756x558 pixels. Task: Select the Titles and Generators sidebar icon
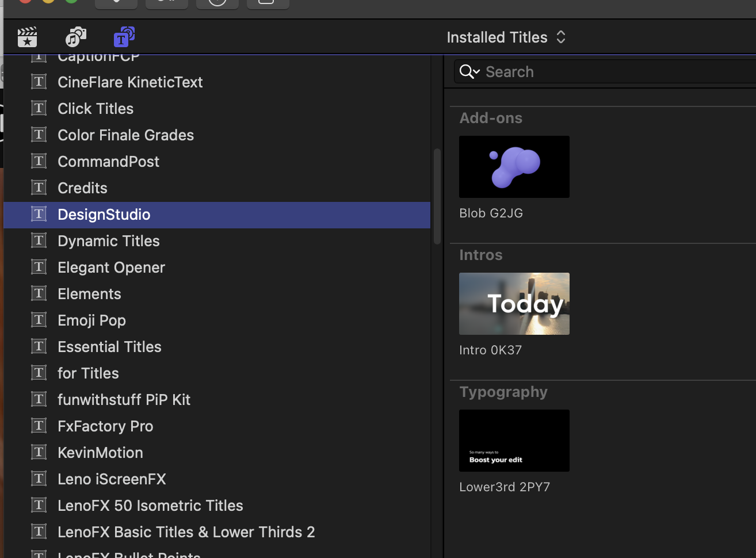(x=124, y=37)
